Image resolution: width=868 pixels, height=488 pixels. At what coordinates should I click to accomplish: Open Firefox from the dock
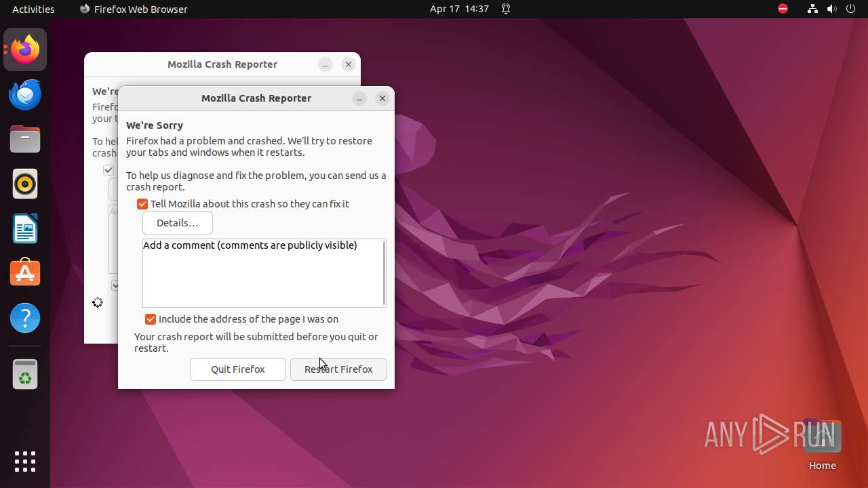pyautogui.click(x=25, y=49)
